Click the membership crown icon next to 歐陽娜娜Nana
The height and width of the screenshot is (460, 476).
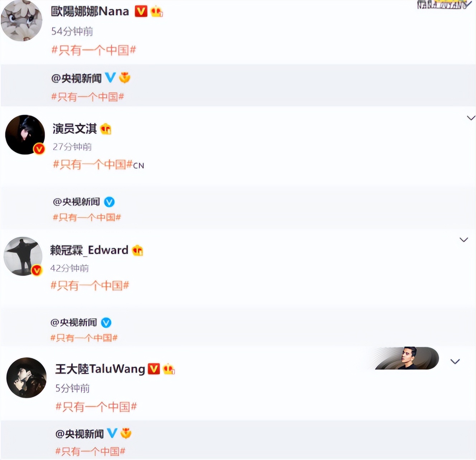pos(157,12)
